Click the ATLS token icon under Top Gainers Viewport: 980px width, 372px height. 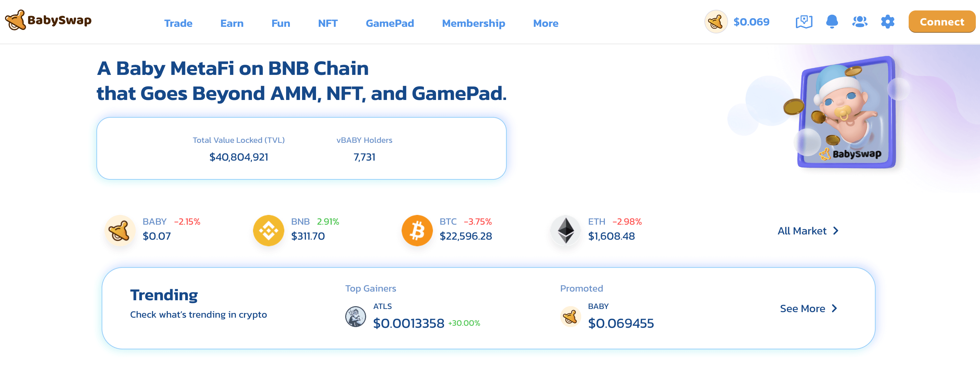[355, 317]
